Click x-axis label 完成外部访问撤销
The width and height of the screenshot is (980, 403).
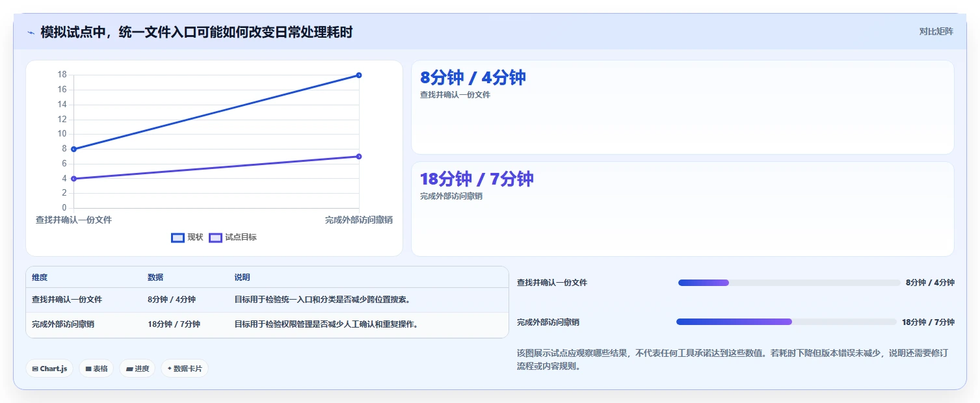pyautogui.click(x=359, y=220)
